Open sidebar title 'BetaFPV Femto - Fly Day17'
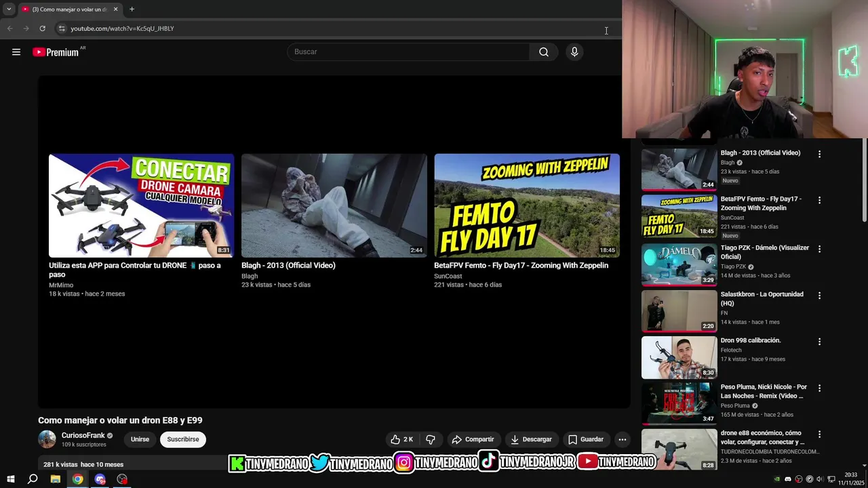 [x=761, y=203]
